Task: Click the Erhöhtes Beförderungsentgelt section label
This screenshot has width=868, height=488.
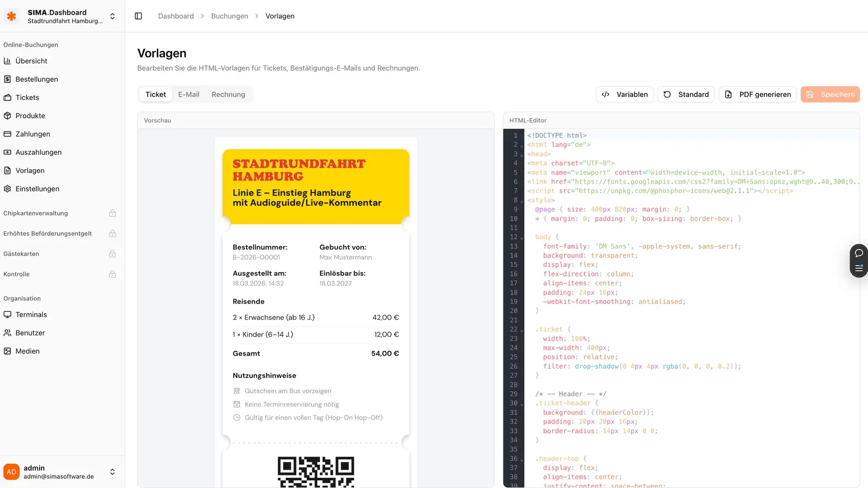Action: pyautogui.click(x=48, y=234)
